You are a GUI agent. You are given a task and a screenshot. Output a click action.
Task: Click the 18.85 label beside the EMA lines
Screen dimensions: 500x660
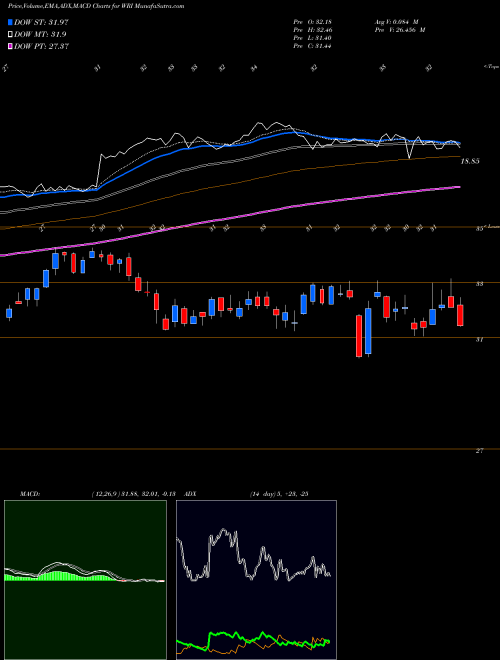(471, 161)
